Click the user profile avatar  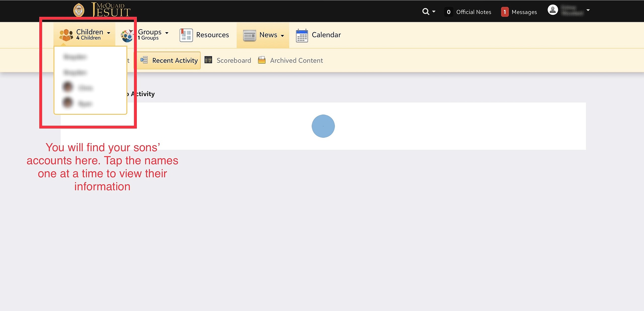coord(553,10)
